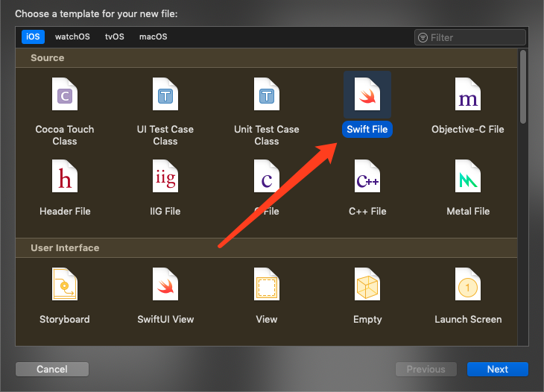
Task: Switch to the macOS platform tab
Action: (153, 37)
